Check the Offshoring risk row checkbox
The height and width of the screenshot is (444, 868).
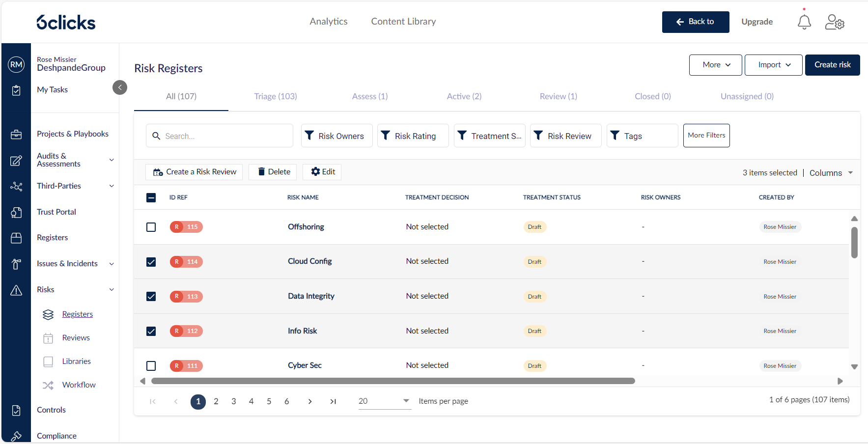[151, 227]
